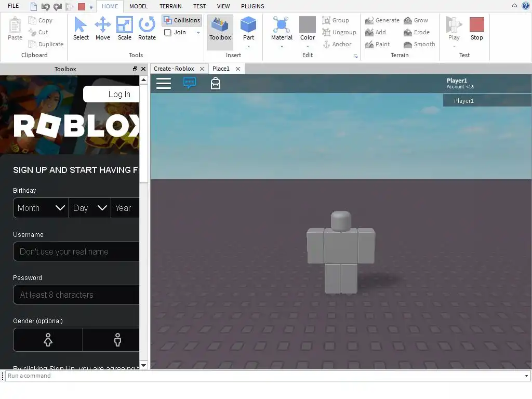
Task: Open the Edit group dialog launcher
Action: pos(355,56)
